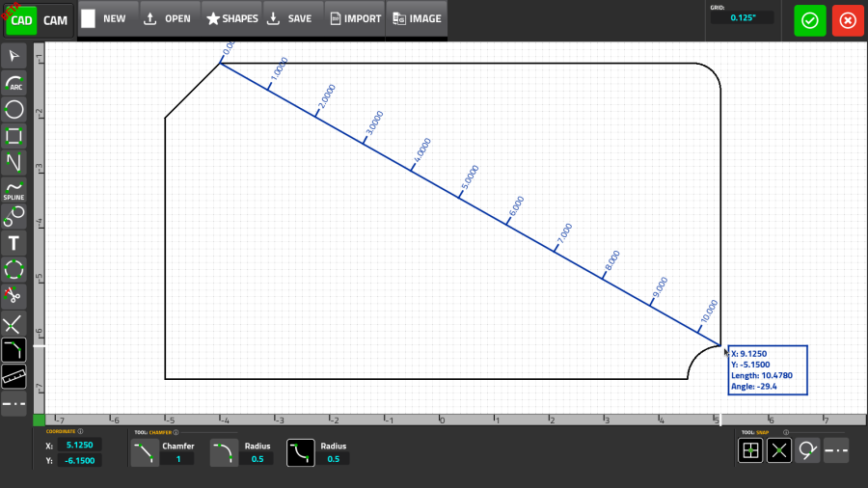Select the chamfer/fillet corner tool
The width and height of the screenshot is (868, 488).
[x=14, y=350]
